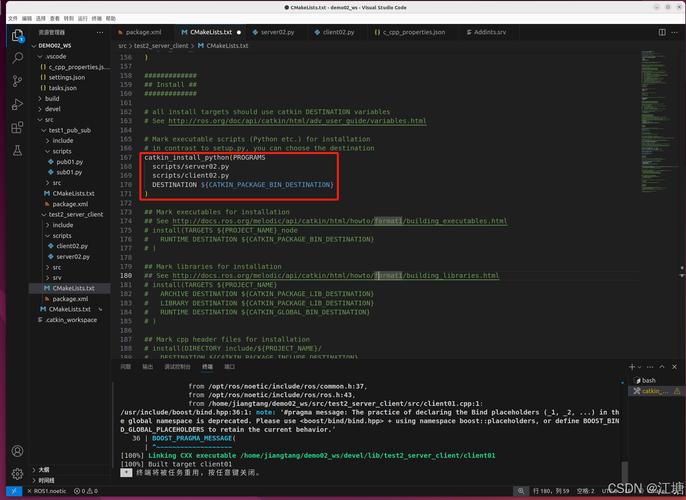This screenshot has width=686, height=500.
Task: Open the Extensions view in the activity bar
Action: 18,127
